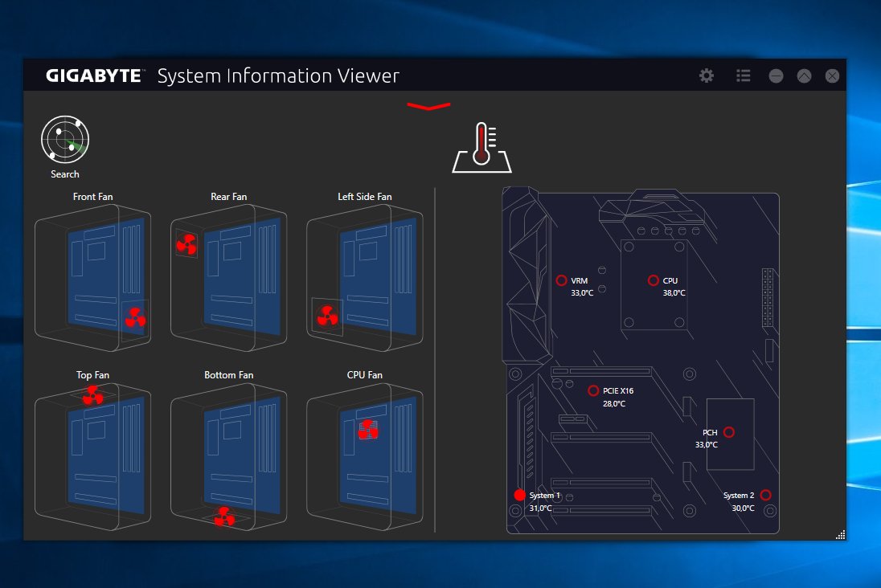Click the Search radar icon
Viewport: 881px width, 588px height.
pyautogui.click(x=65, y=141)
